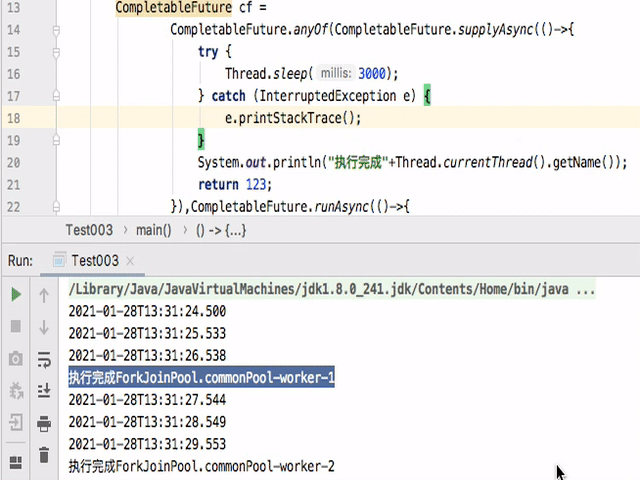Click the millis value 3000
This screenshot has height=480, width=640.
[372, 73]
